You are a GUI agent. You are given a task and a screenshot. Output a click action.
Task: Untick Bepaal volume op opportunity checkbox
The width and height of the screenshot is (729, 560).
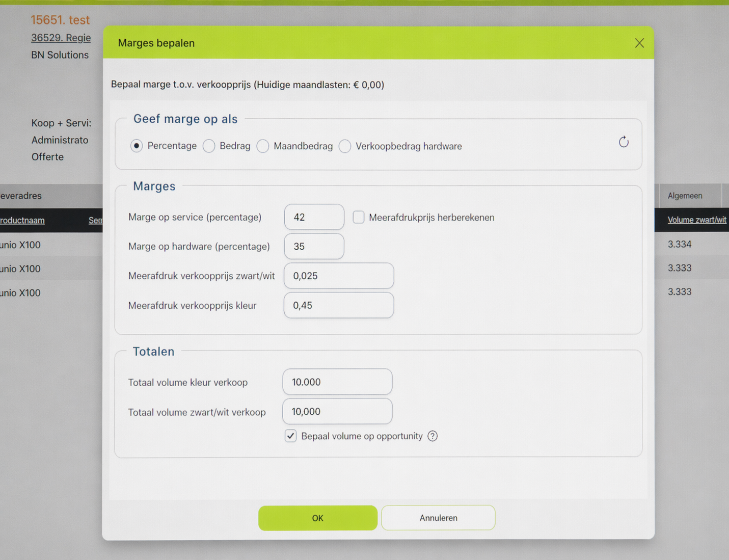[x=290, y=436]
